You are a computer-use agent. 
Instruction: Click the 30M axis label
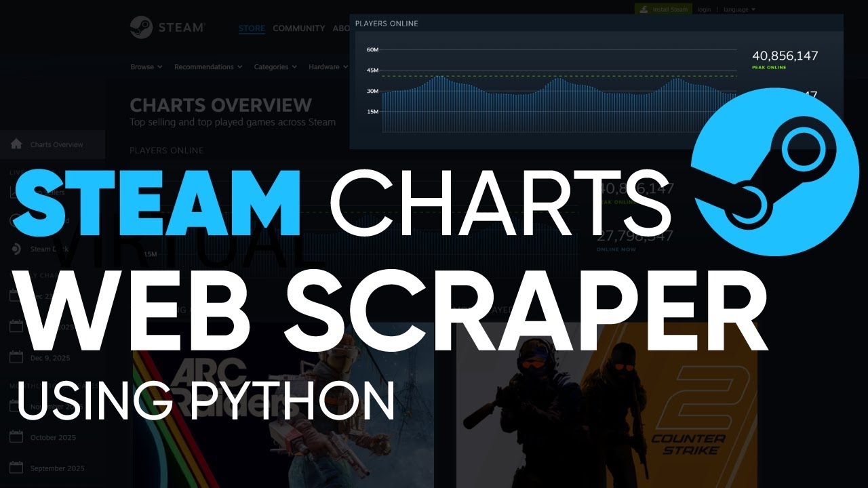(372, 91)
